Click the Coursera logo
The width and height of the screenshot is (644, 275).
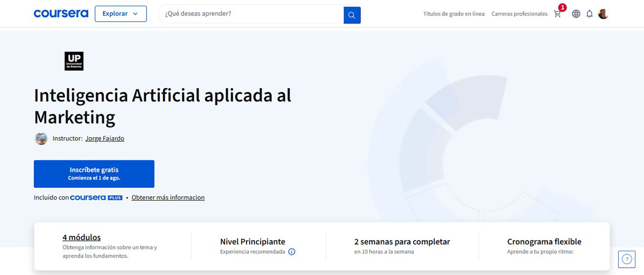pos(61,14)
